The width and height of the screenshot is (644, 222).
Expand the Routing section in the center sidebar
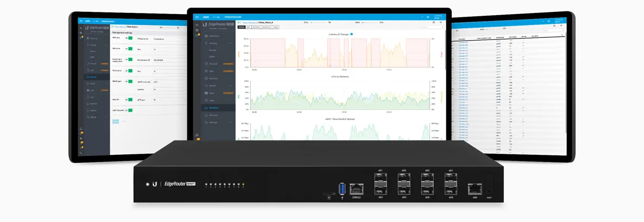[x=231, y=43]
